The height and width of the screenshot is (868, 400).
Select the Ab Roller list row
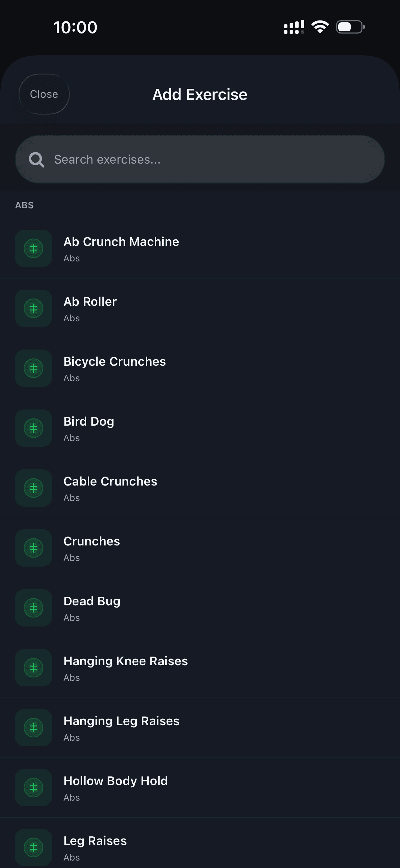pos(200,308)
